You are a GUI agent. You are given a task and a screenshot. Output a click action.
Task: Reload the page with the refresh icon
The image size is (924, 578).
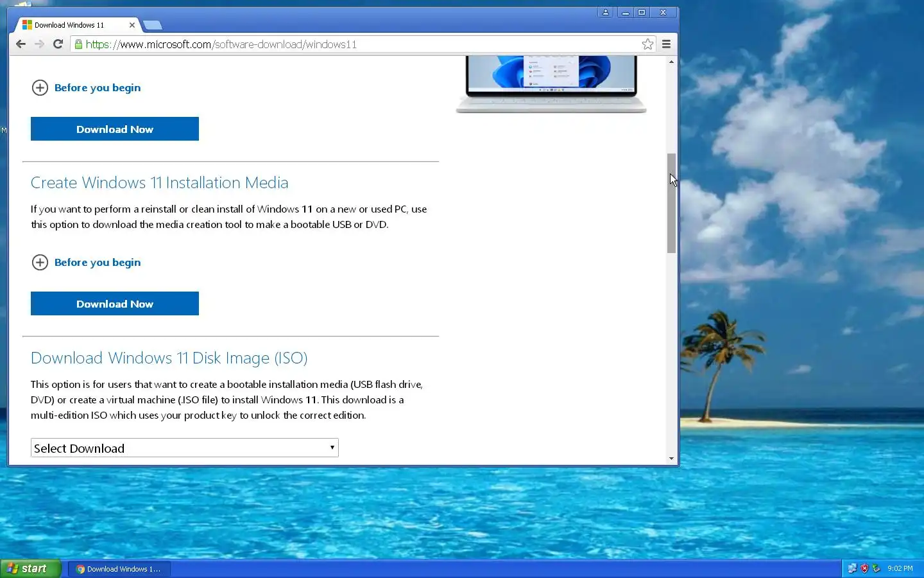[58, 44]
